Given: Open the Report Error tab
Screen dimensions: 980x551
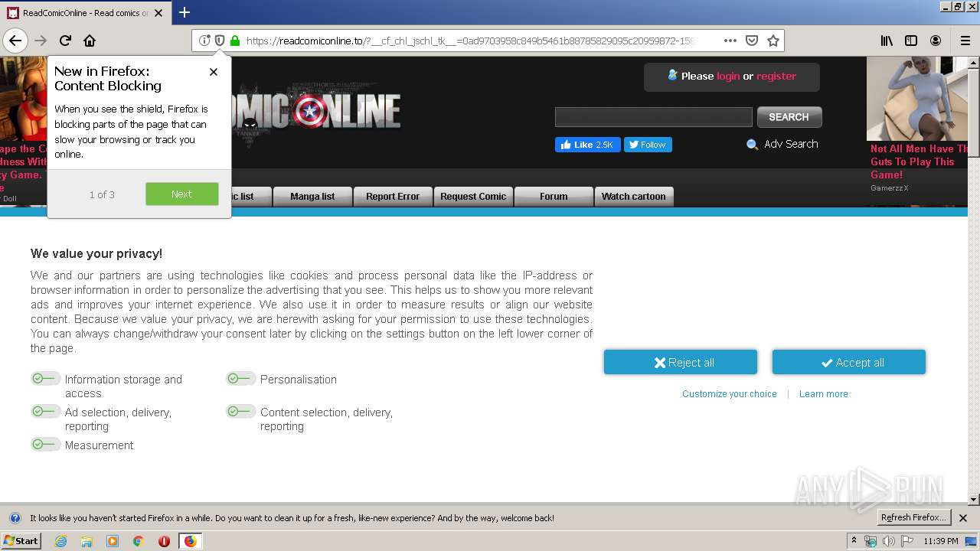Looking at the screenshot, I should pyautogui.click(x=393, y=197).
